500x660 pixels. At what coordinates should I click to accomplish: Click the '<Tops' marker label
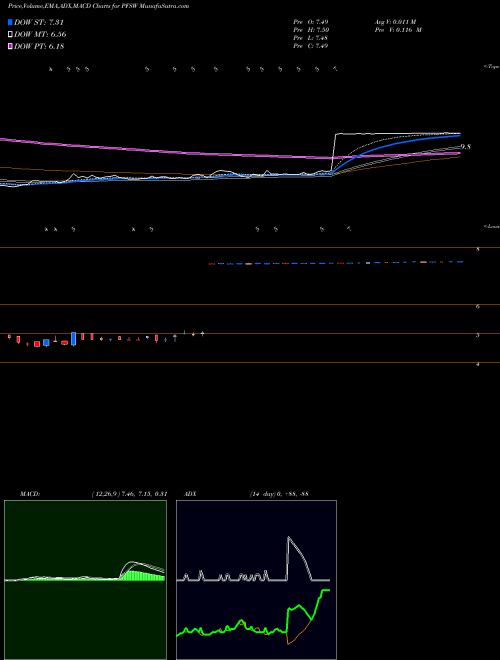[492, 67]
